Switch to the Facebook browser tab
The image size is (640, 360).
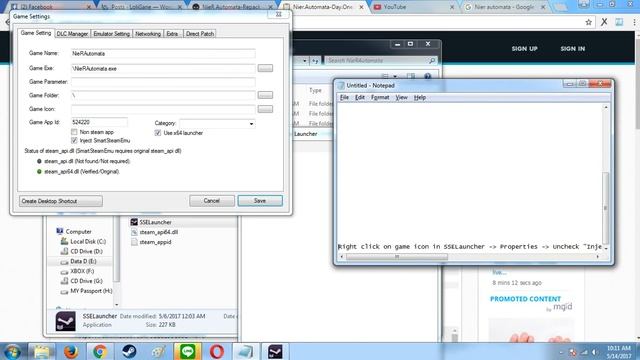click(50, 7)
